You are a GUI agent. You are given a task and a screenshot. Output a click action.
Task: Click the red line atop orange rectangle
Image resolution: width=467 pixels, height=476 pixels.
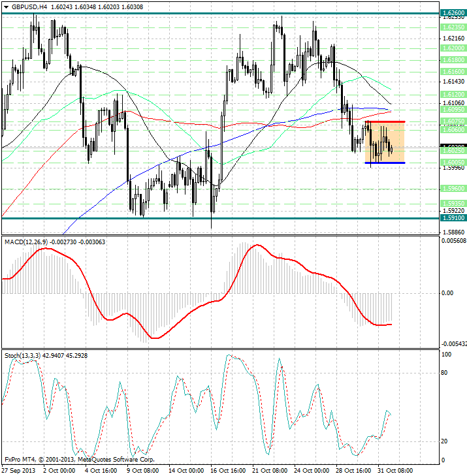tap(385, 121)
